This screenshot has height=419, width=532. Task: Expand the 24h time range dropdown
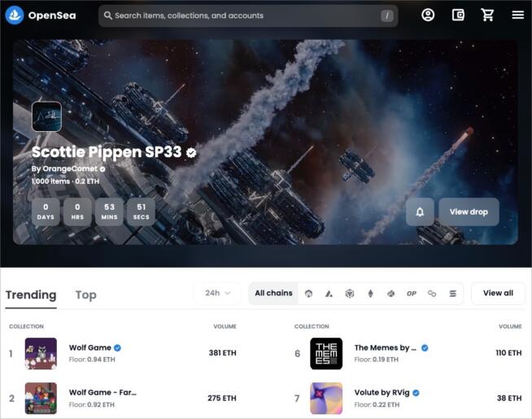[217, 293]
